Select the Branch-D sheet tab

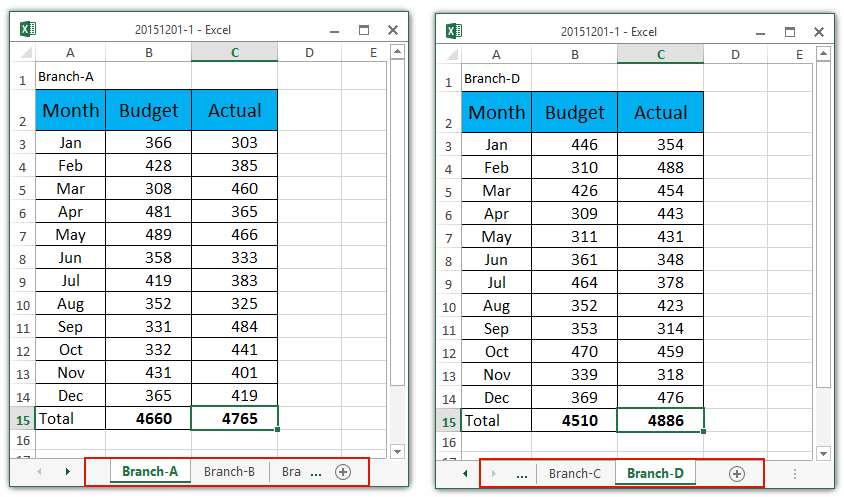point(655,474)
